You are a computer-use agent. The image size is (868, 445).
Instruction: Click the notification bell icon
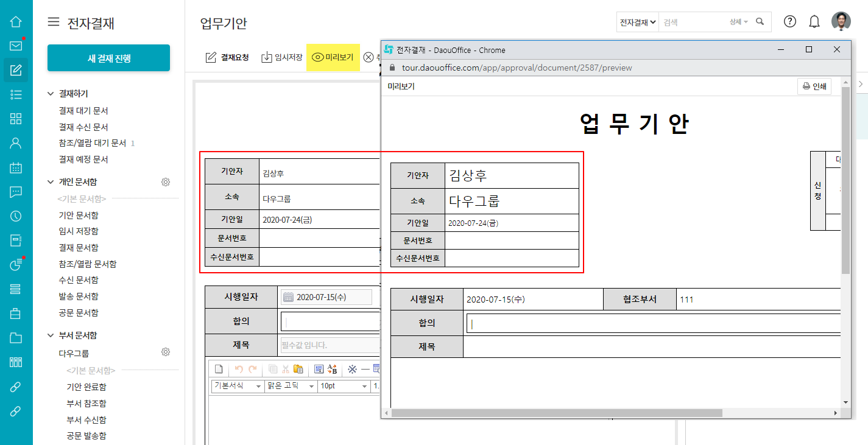click(814, 22)
